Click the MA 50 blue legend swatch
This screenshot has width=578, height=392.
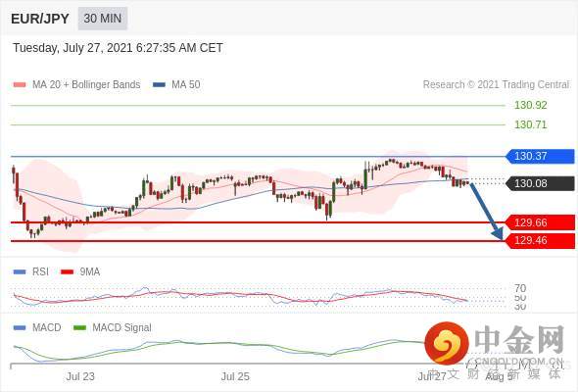[159, 85]
